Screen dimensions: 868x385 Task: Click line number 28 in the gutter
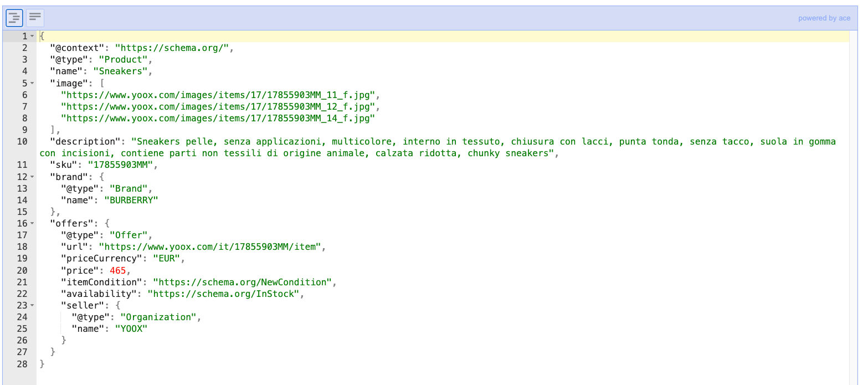(22, 364)
